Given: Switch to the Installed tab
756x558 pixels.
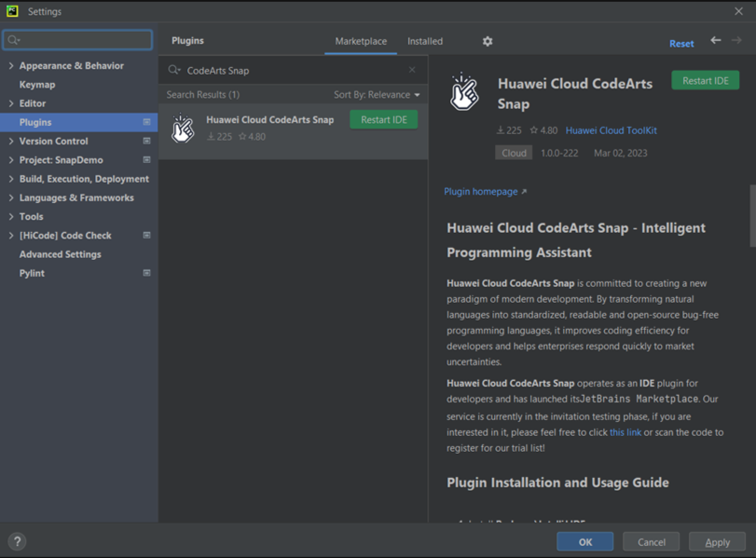Looking at the screenshot, I should 425,41.
